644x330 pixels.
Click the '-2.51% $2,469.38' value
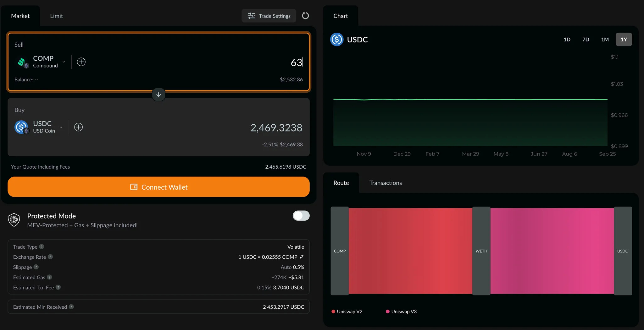point(282,144)
